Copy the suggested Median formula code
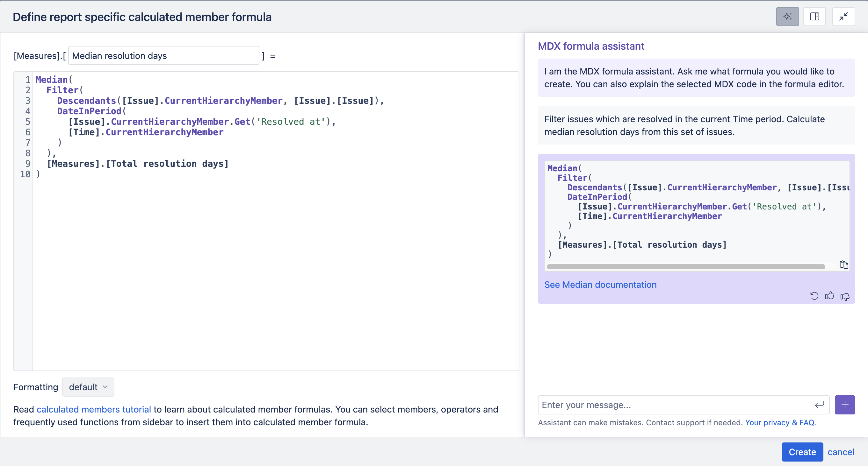Screen dimensions: 868x466 pos(844,265)
